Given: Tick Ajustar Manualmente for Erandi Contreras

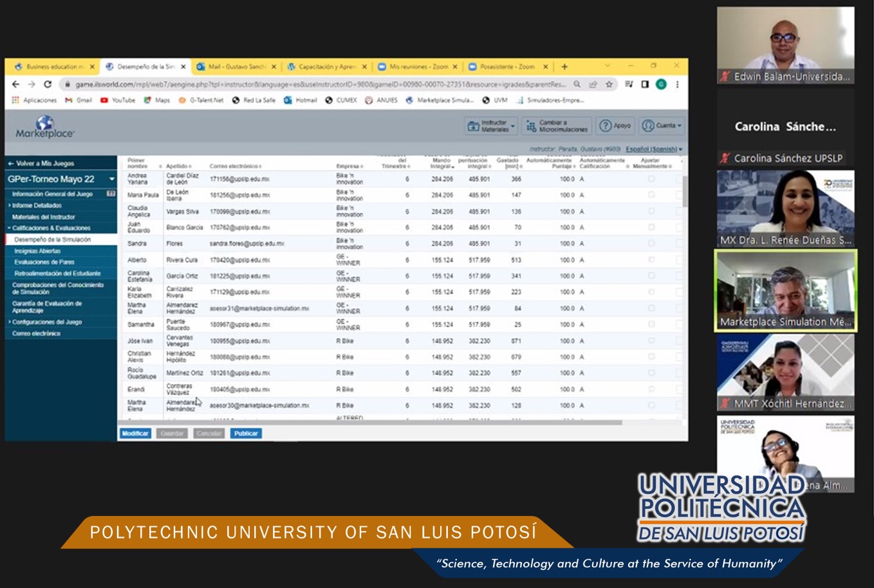Looking at the screenshot, I should [651, 389].
